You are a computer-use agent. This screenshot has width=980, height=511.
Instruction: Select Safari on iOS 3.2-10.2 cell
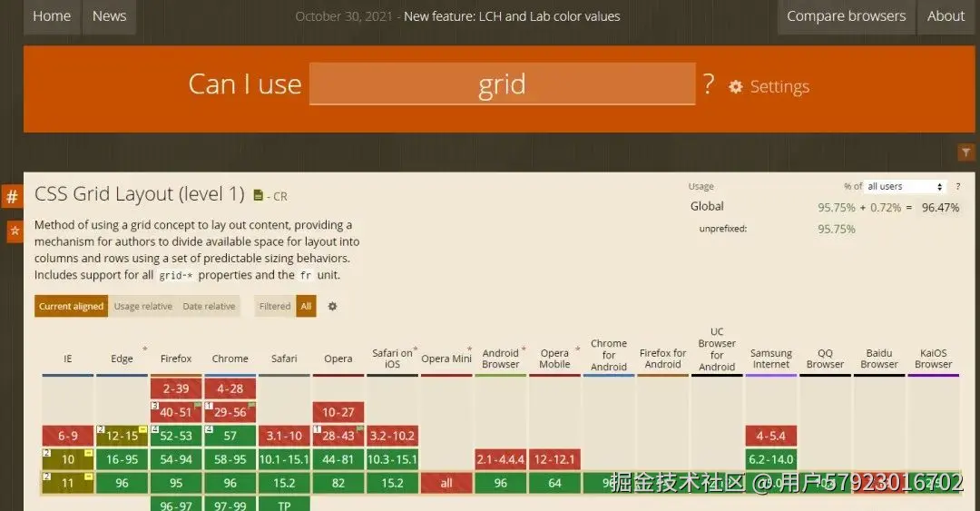[x=393, y=436]
